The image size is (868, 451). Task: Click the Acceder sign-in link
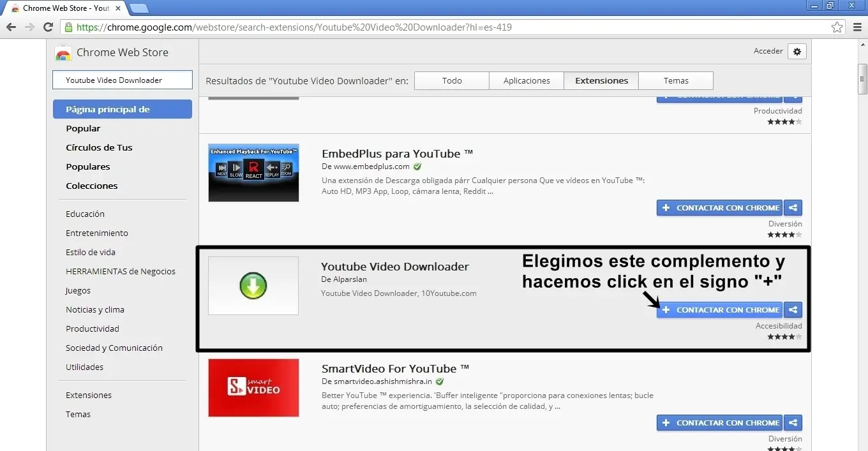click(x=768, y=51)
